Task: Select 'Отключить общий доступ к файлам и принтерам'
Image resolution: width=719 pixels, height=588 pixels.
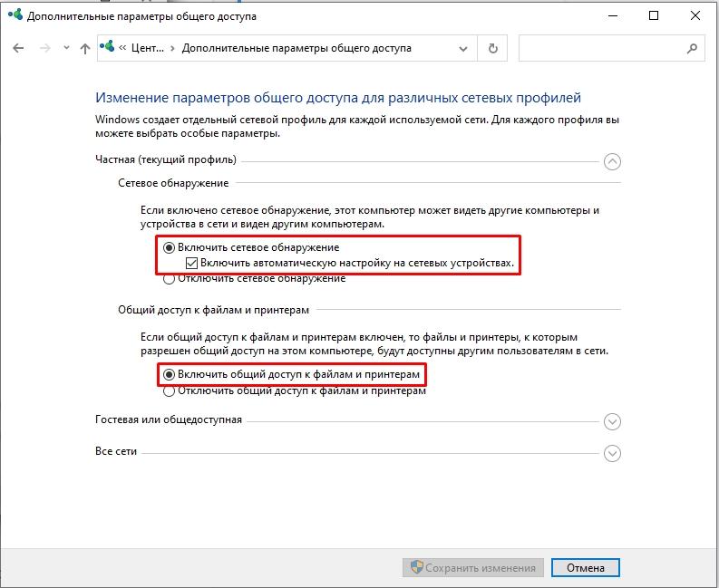Action: pyautogui.click(x=169, y=390)
